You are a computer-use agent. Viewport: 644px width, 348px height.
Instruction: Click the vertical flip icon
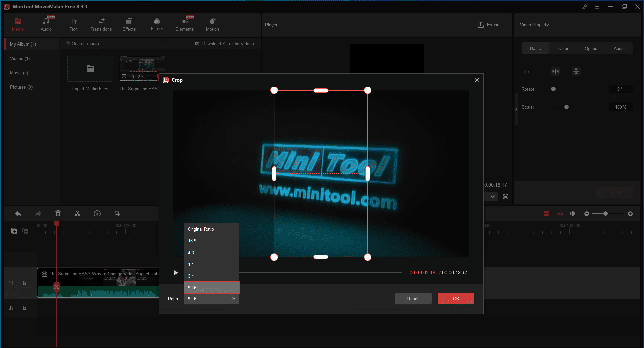point(576,71)
